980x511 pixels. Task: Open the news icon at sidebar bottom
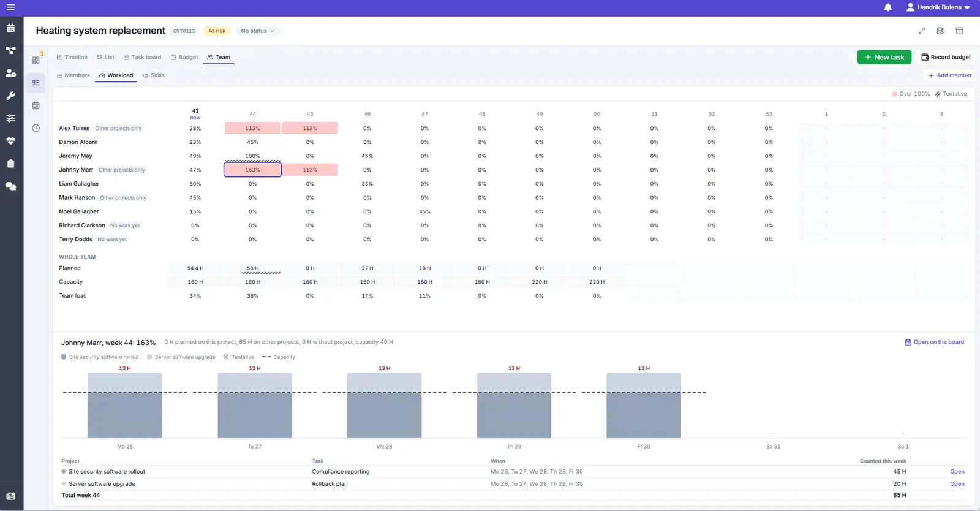click(10, 496)
